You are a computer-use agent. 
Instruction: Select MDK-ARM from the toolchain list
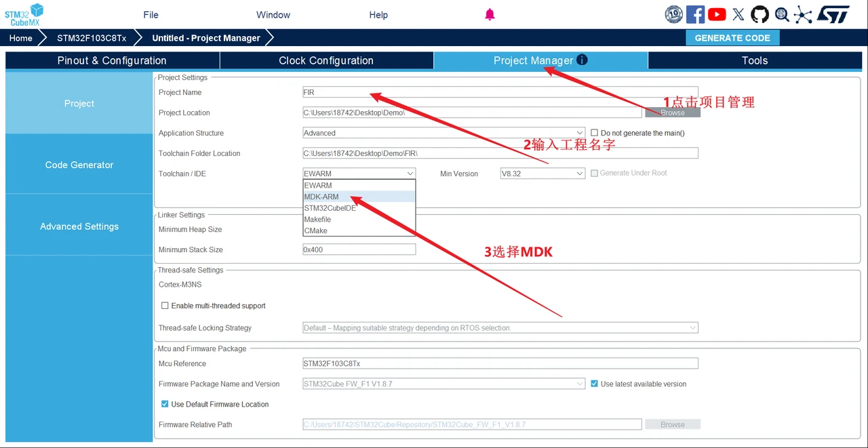[x=359, y=197]
